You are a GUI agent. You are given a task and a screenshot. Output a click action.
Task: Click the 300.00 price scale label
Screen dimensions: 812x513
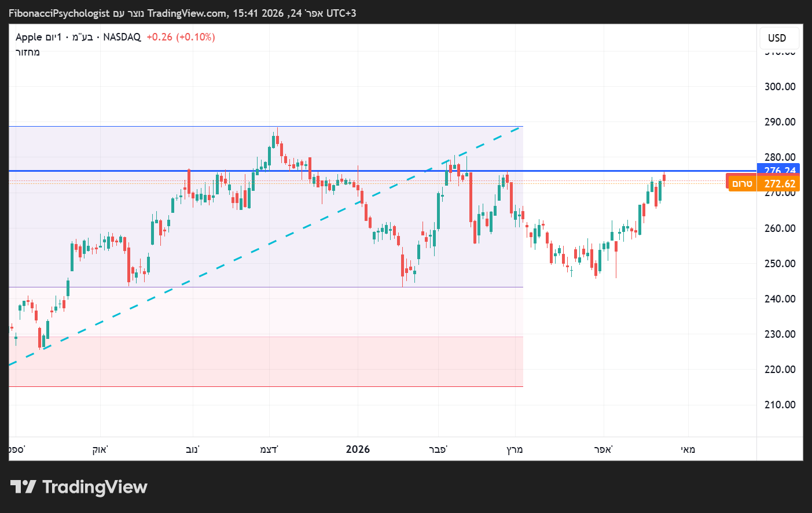point(780,87)
